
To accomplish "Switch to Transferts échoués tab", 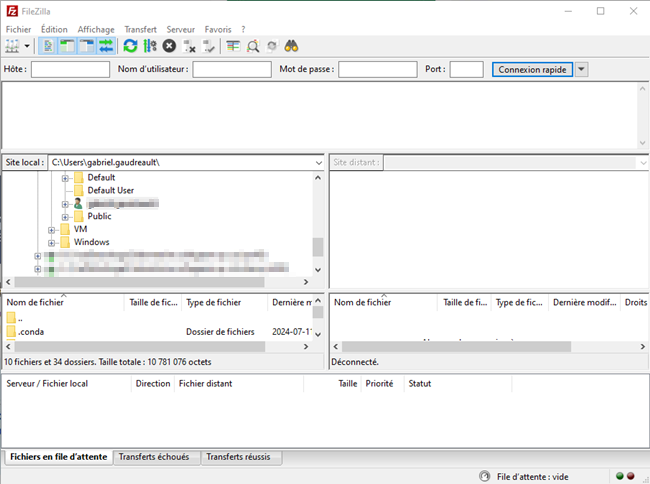I will click(154, 457).
